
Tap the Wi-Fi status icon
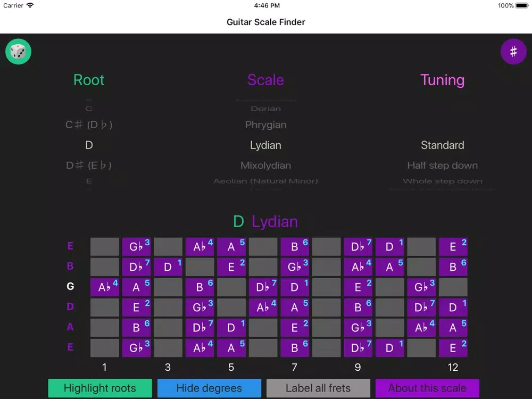[30, 5]
